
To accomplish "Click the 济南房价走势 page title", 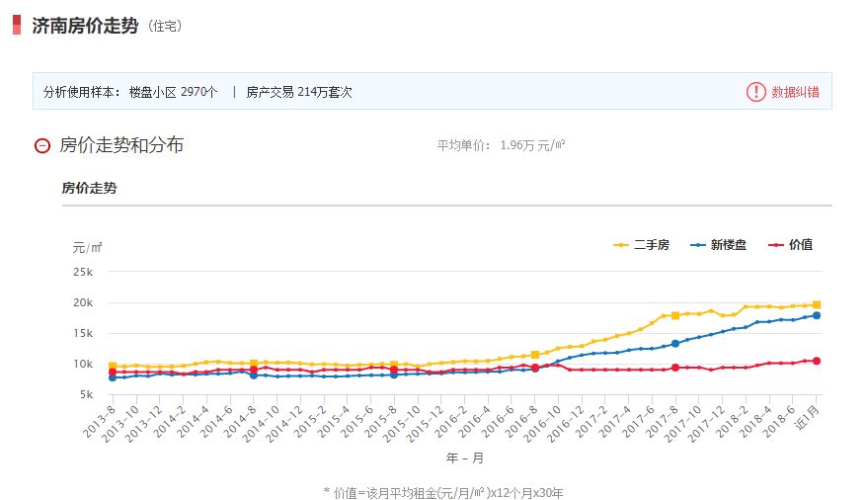I will [x=85, y=26].
